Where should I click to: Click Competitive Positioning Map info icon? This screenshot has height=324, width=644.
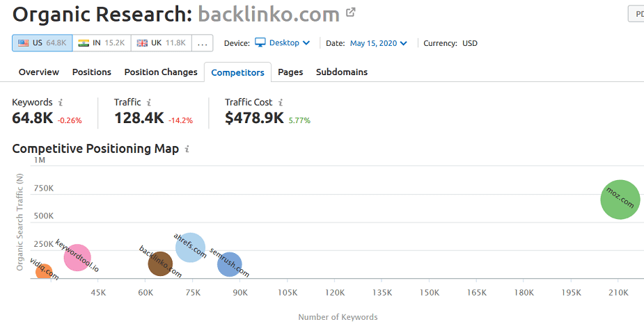tap(187, 149)
